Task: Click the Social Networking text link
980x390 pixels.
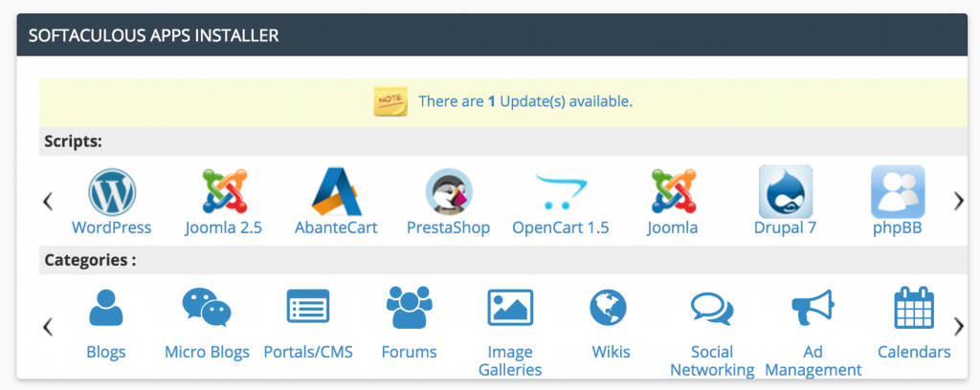Action: [712, 360]
